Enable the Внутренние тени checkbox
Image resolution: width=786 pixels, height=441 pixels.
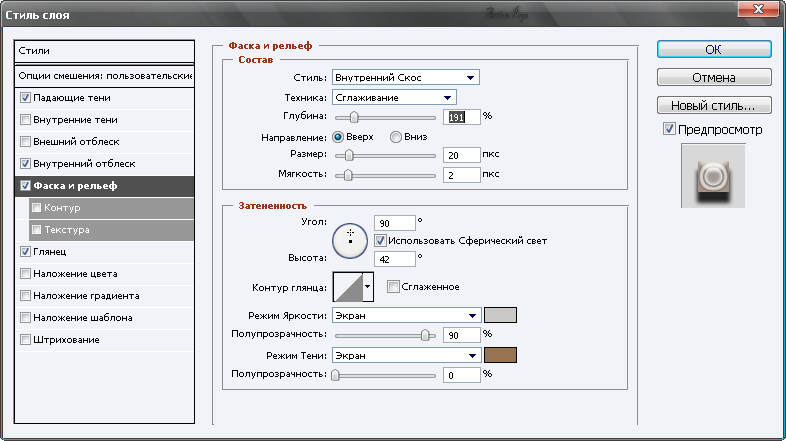point(25,120)
